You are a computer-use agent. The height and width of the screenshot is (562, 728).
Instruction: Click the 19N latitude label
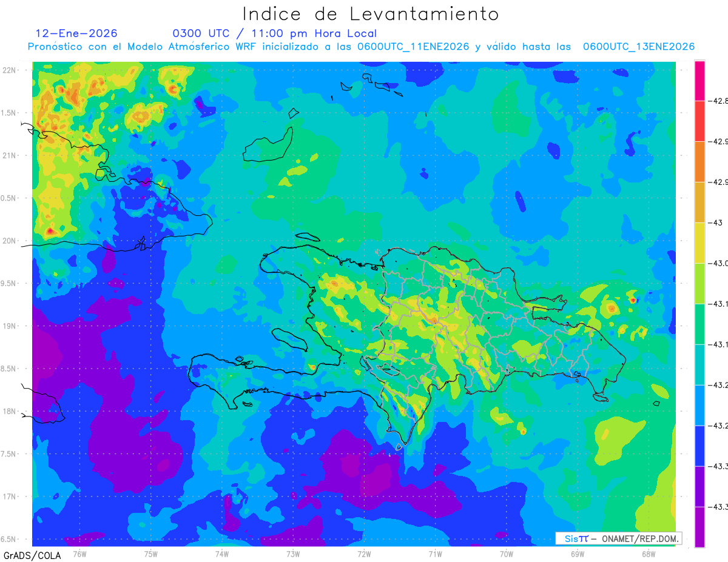(10, 326)
